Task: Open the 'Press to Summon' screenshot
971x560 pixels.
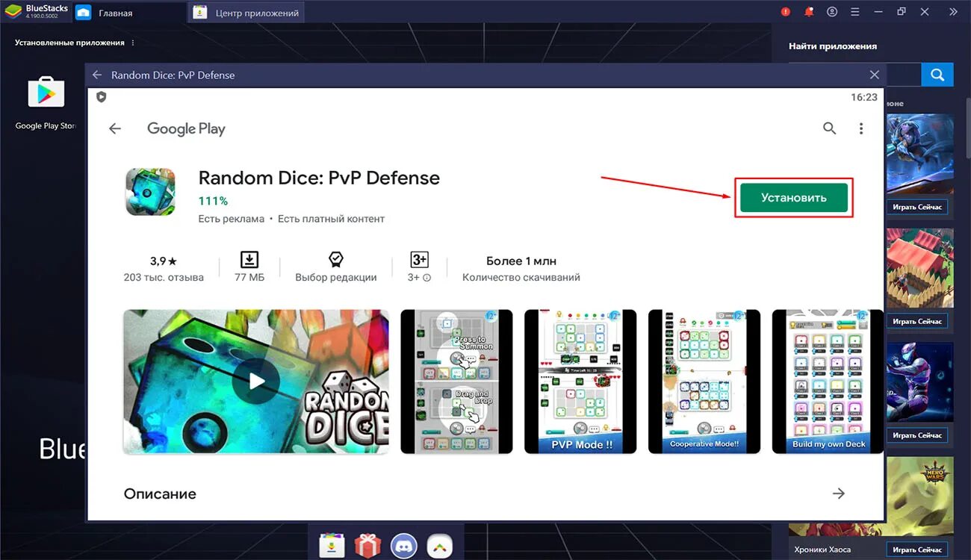Action: pos(456,382)
